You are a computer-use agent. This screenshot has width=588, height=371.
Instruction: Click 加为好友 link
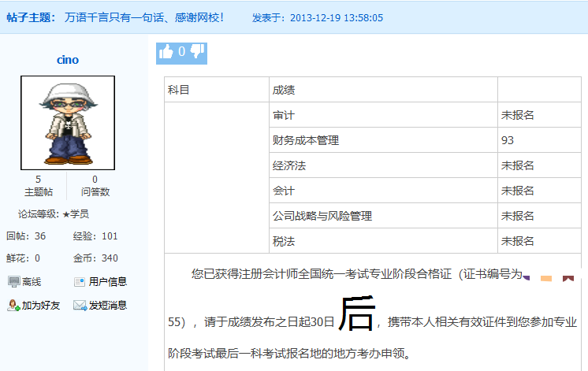point(41,306)
